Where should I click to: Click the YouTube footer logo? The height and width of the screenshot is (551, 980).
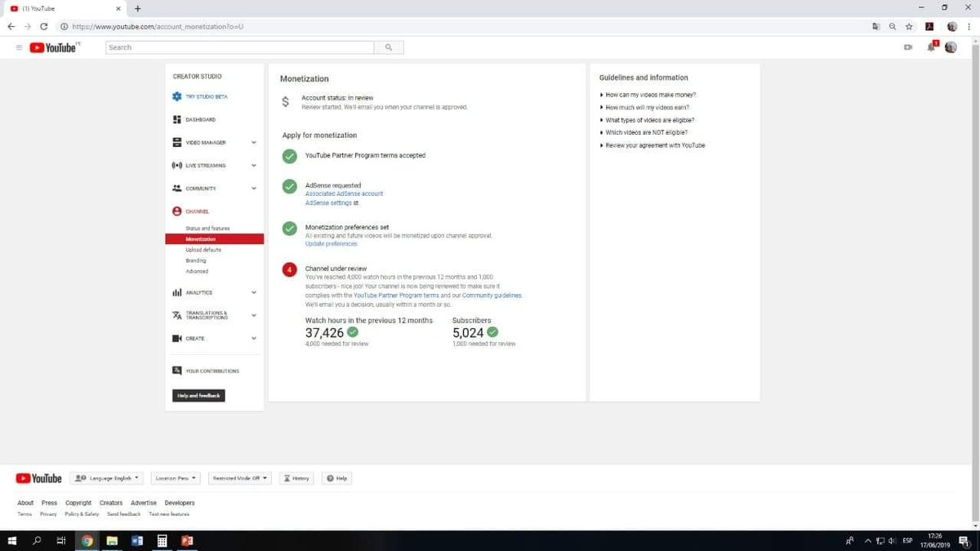click(39, 478)
